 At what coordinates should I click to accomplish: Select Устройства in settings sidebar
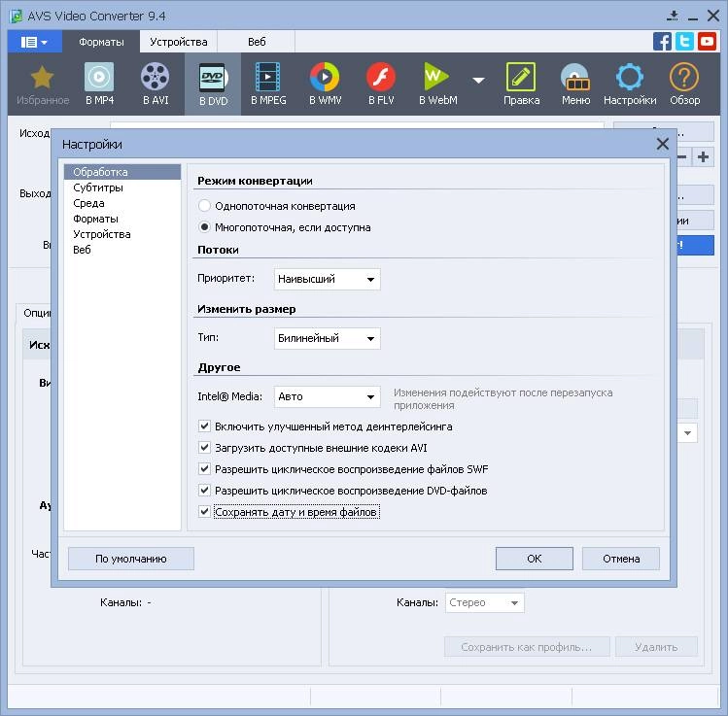tap(122, 234)
